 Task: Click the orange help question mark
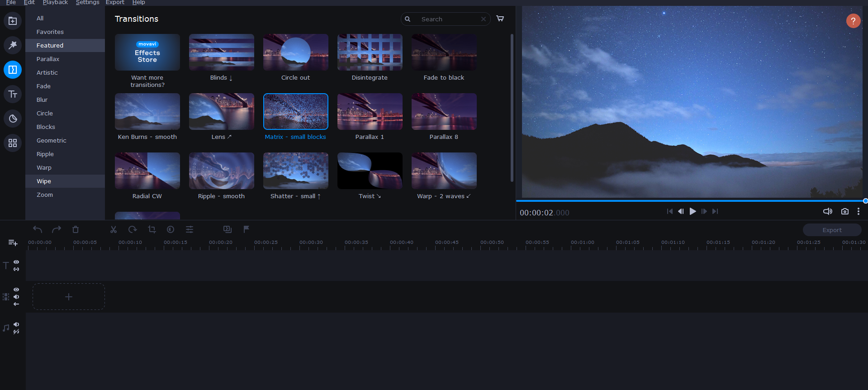point(853,21)
